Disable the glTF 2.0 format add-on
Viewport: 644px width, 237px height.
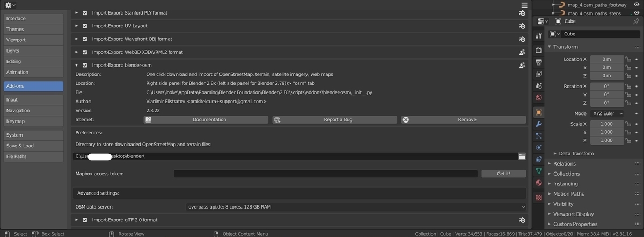click(x=85, y=220)
